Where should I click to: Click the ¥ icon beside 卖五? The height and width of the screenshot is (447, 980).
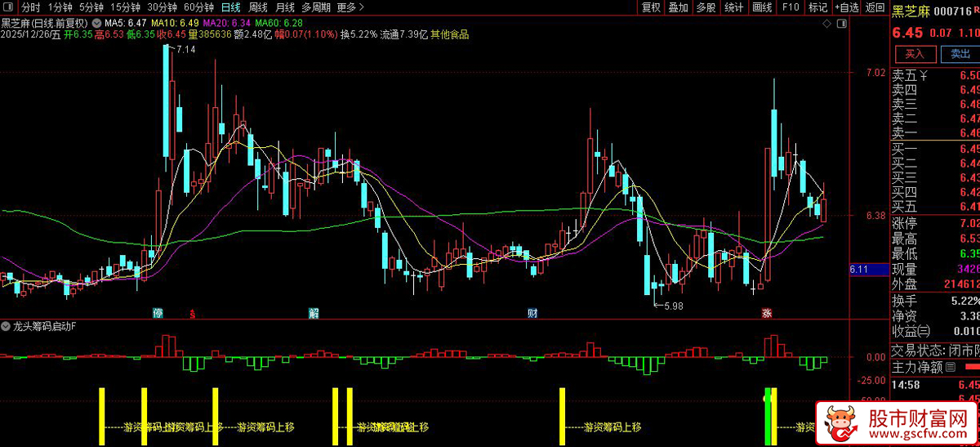925,75
